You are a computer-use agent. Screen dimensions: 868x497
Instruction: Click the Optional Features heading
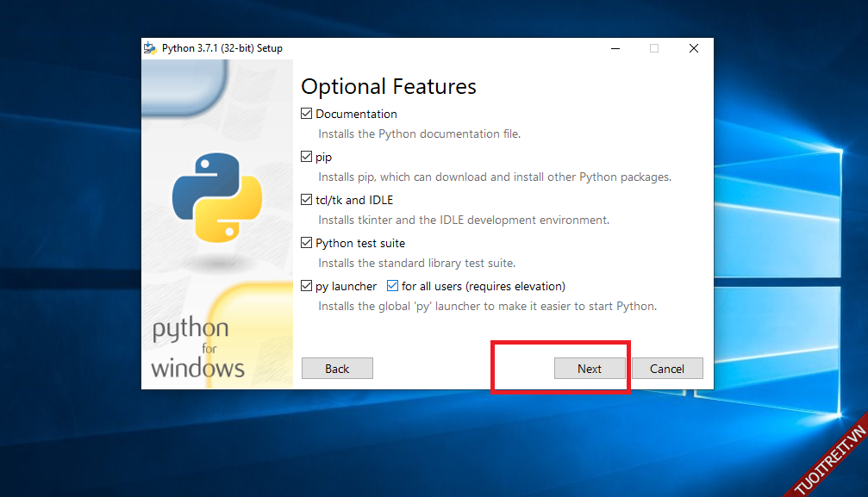coord(388,86)
